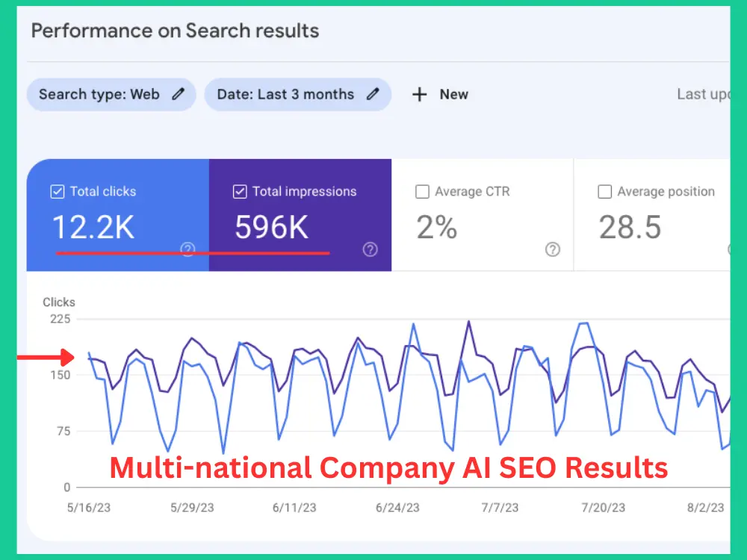
Task: Click the 'New' filter label
Action: click(x=453, y=94)
